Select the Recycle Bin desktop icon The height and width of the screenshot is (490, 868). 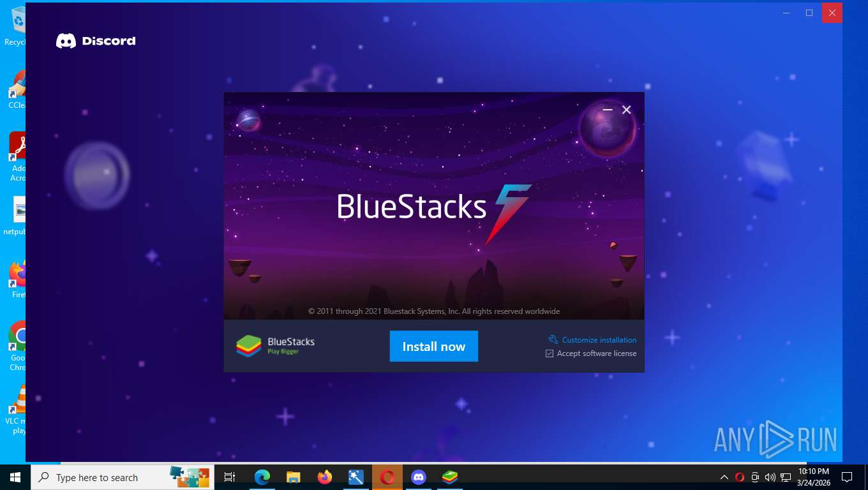tap(15, 26)
